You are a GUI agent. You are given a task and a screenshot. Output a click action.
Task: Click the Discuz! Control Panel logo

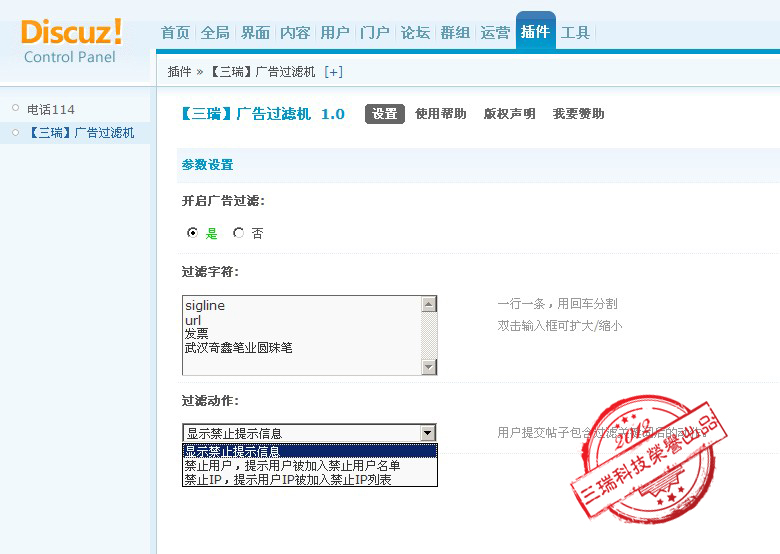tap(72, 41)
